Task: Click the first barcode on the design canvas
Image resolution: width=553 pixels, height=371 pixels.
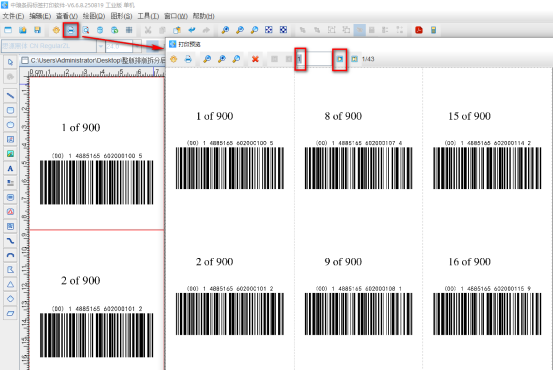Action: click(96, 182)
